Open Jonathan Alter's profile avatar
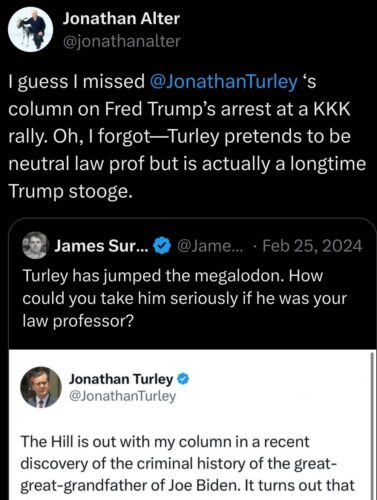The width and height of the screenshot is (377, 500). coord(30,30)
